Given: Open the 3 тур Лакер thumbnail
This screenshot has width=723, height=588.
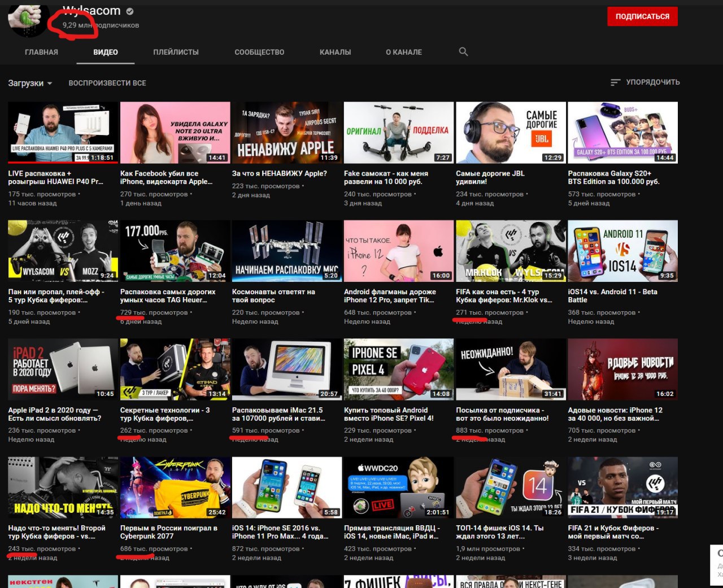Looking at the screenshot, I should click(175, 369).
